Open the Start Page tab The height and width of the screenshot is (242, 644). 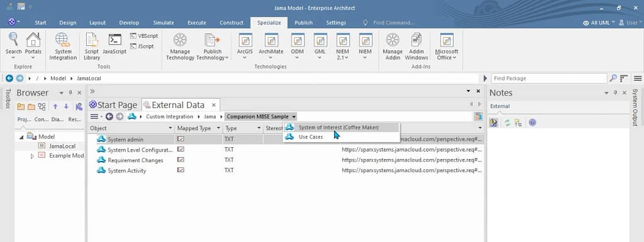coord(113,105)
